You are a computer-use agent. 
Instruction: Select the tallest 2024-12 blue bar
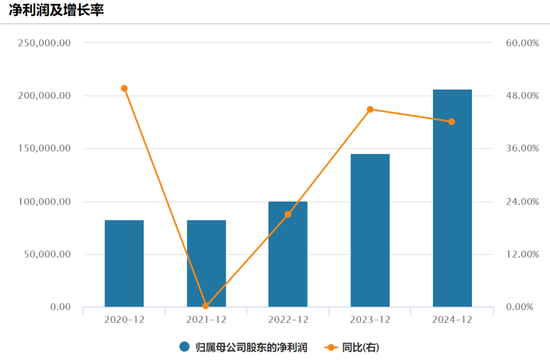pos(452,198)
